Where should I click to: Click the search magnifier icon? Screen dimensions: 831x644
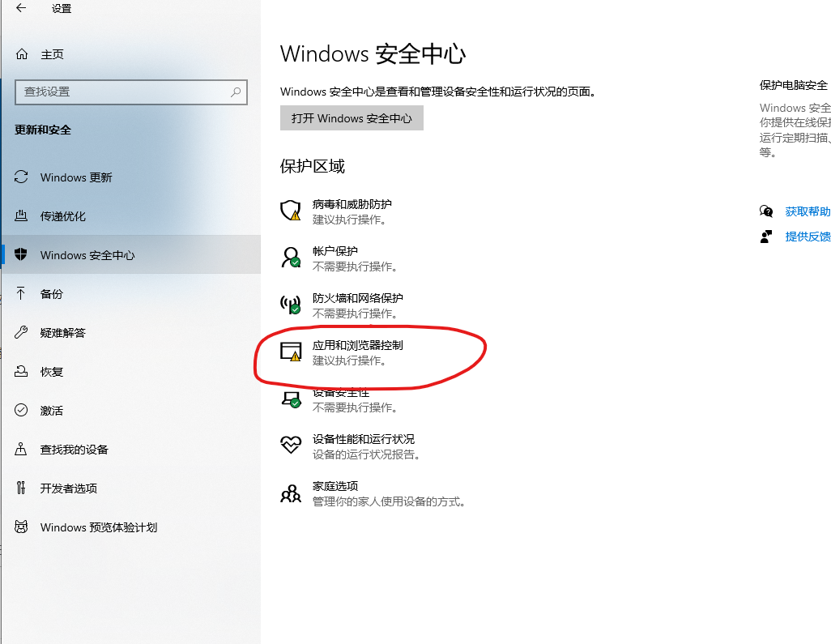tap(236, 92)
